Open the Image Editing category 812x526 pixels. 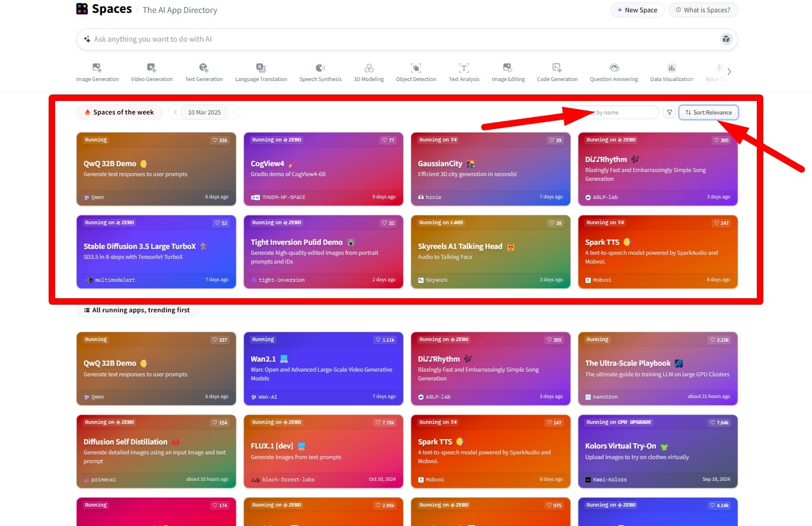tap(508, 72)
